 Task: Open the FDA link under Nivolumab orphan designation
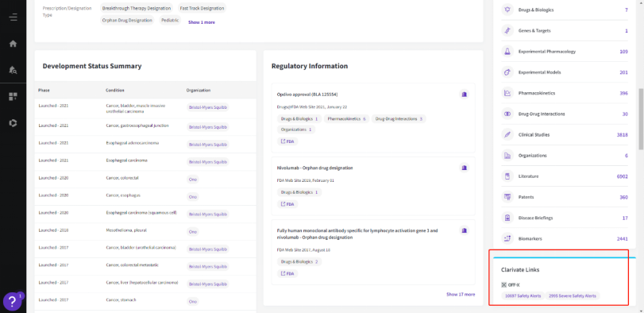pos(287,203)
